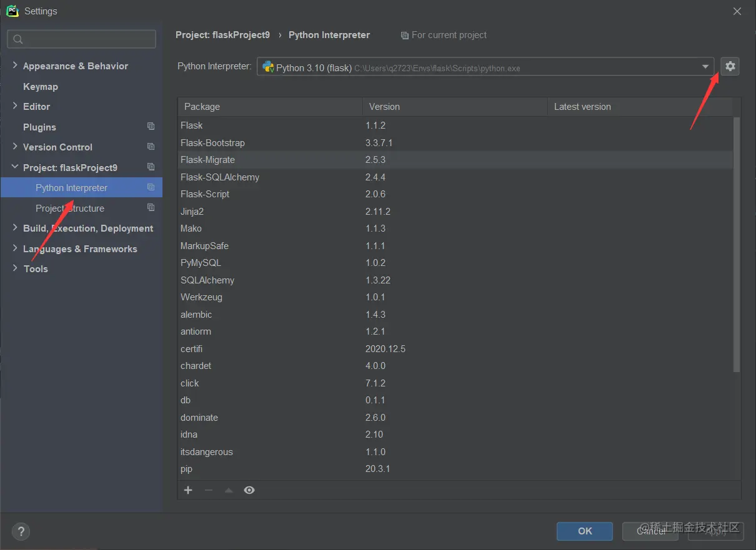Click project-level icon beside Python Interpreter

151,187
